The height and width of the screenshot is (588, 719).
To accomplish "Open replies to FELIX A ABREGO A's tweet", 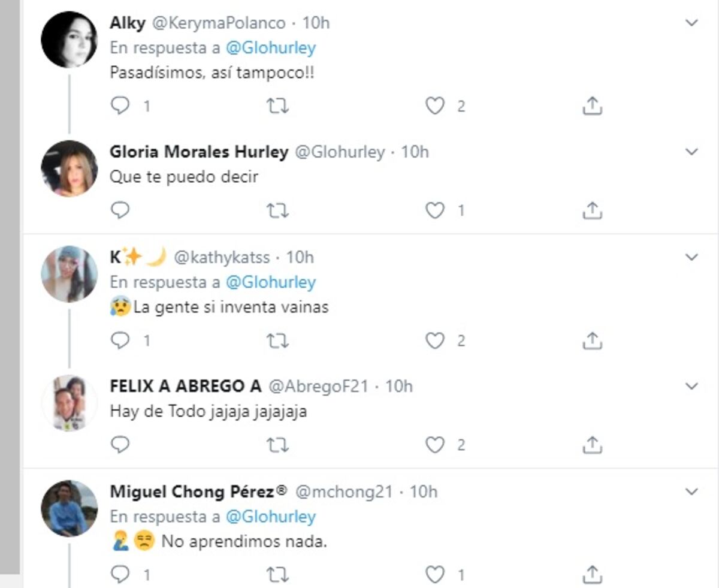I will coord(120,445).
